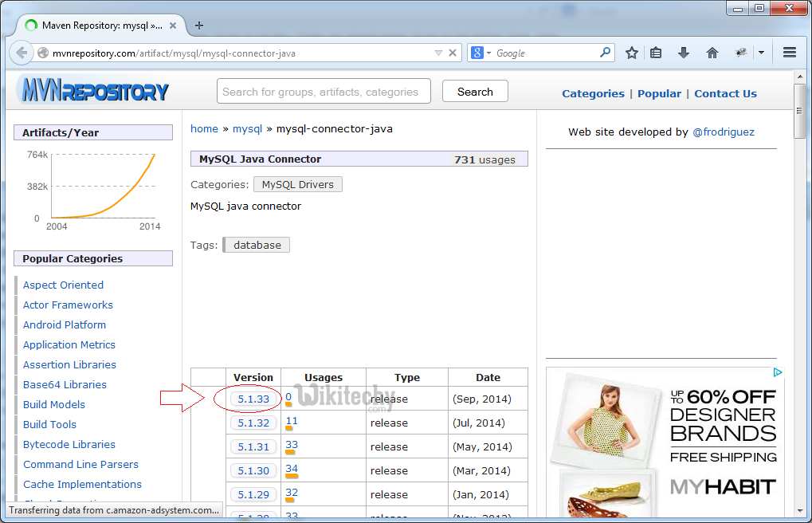Click the search magnifier in Google box

coord(606,53)
